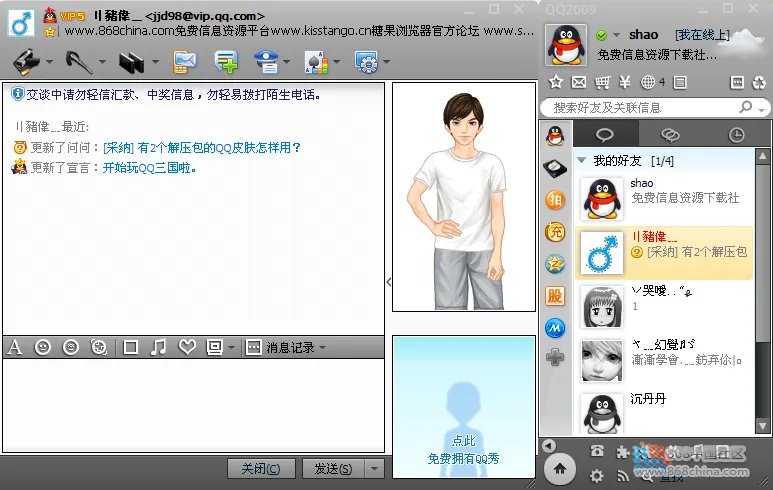Image resolution: width=773 pixels, height=490 pixels.
Task: Open the shopping cart icon
Action: coord(602,82)
